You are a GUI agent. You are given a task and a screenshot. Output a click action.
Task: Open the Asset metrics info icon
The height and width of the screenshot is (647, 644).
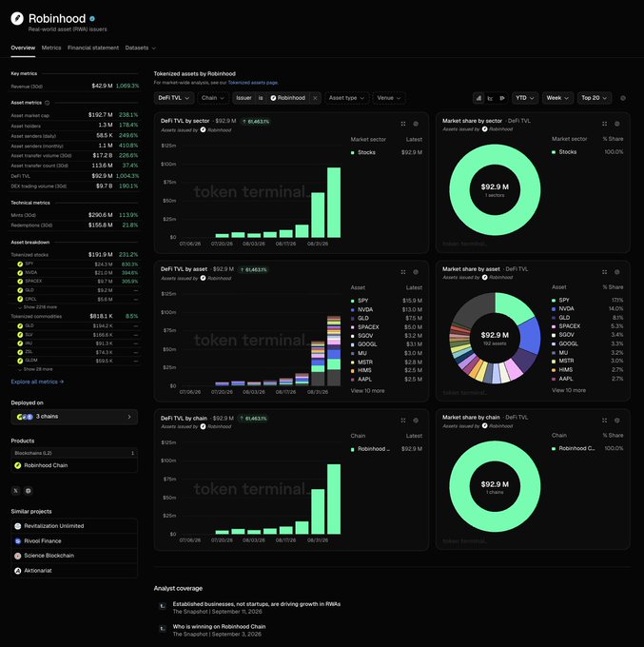[x=47, y=103]
